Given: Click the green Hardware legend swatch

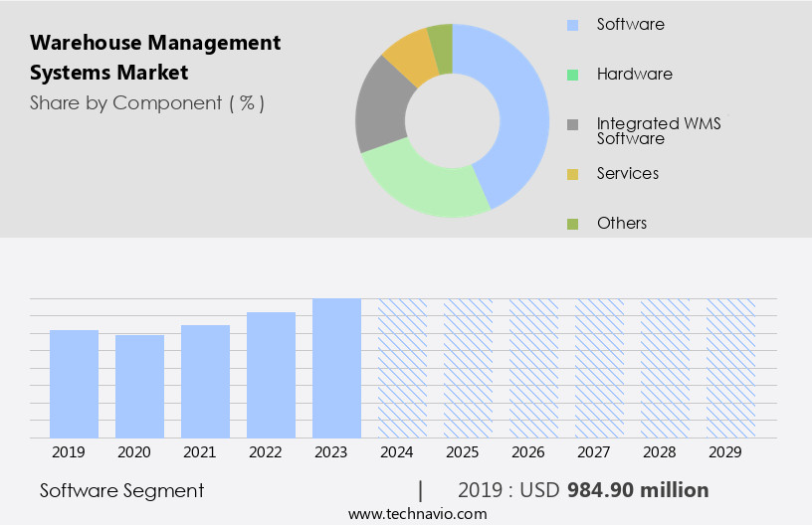Looking at the screenshot, I should click(x=572, y=75).
